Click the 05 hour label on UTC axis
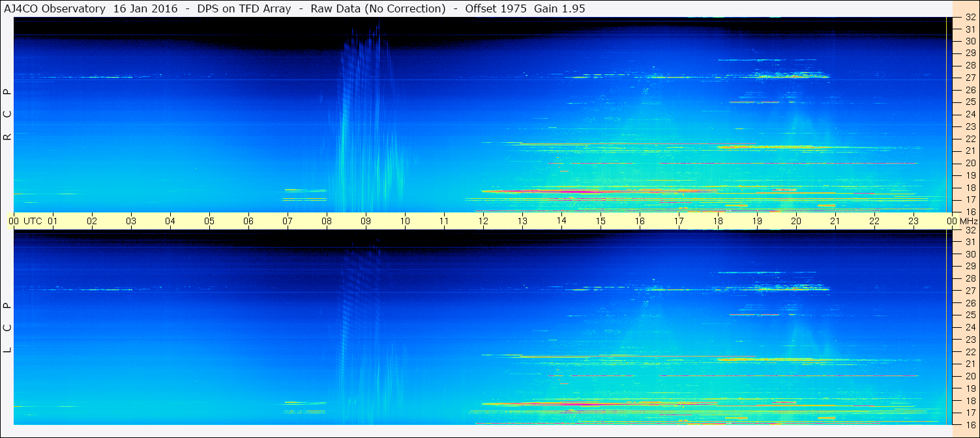The width and height of the screenshot is (980, 438). point(209,221)
